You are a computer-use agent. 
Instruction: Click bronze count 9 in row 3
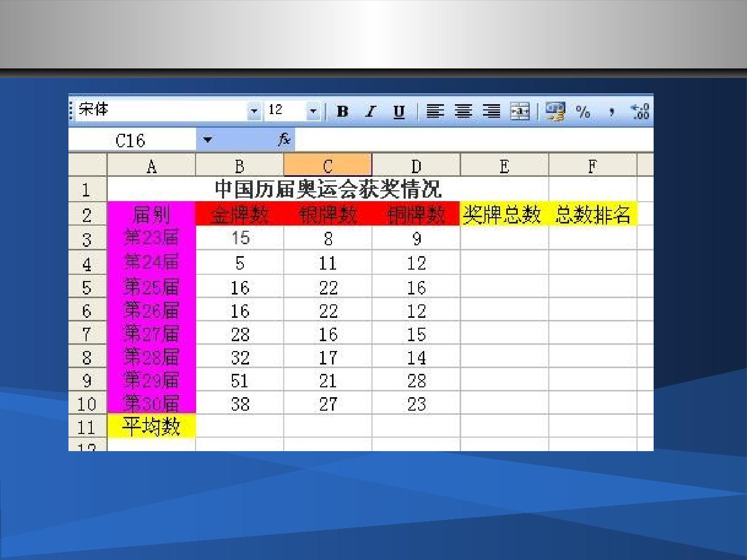[x=416, y=238]
